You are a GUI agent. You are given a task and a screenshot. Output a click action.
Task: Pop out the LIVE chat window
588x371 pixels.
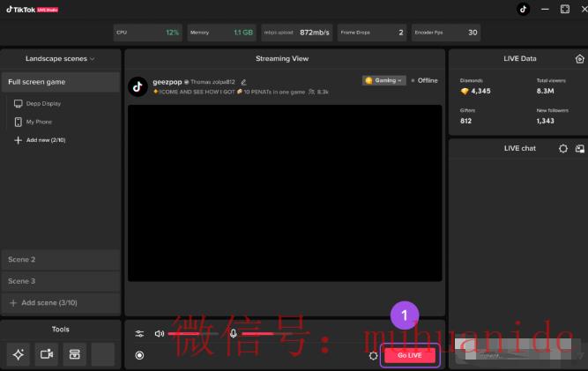580,149
